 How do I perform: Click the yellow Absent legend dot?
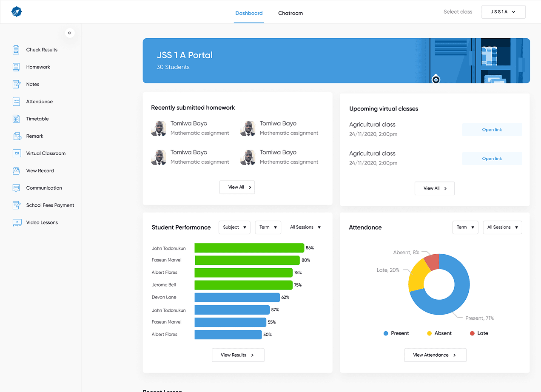tap(429, 333)
